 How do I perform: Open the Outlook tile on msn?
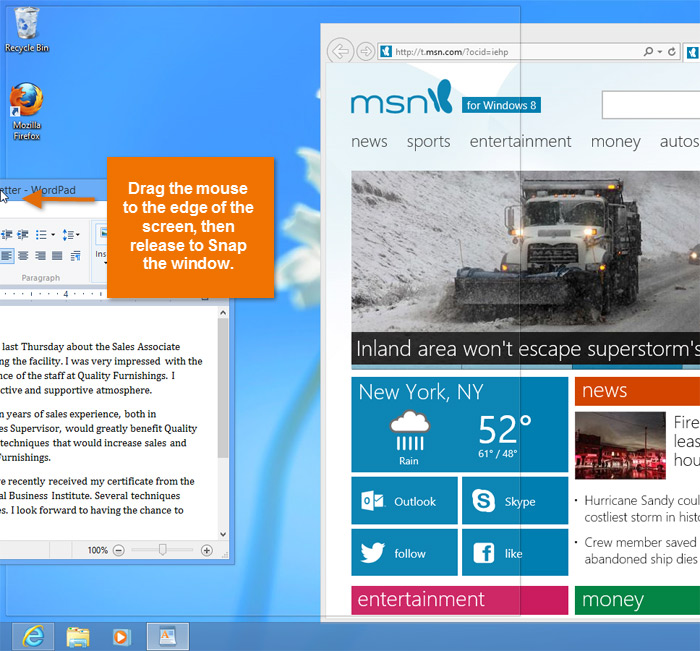pyautogui.click(x=404, y=501)
